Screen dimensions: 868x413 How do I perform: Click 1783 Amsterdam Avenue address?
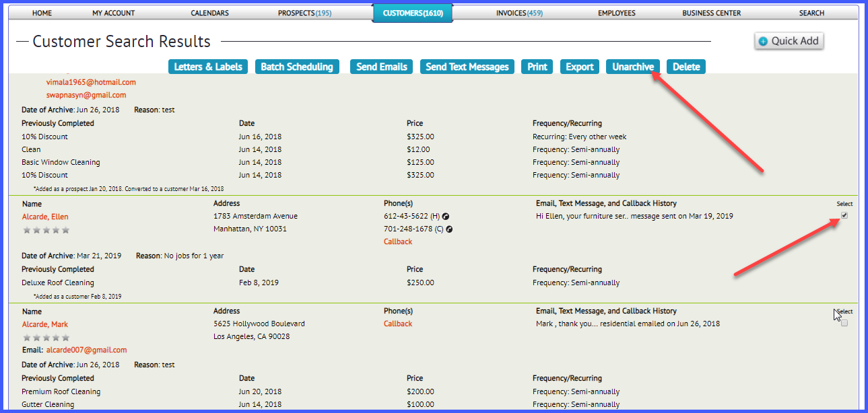(255, 216)
